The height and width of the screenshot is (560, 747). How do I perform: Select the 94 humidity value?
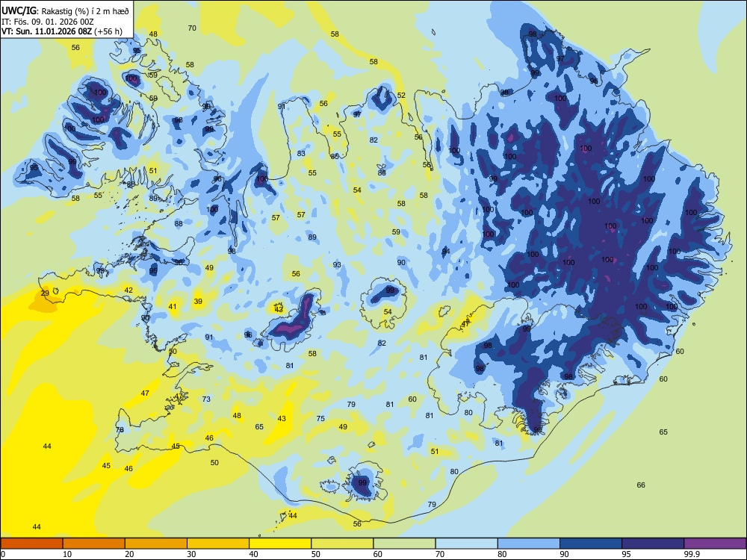(446, 251)
